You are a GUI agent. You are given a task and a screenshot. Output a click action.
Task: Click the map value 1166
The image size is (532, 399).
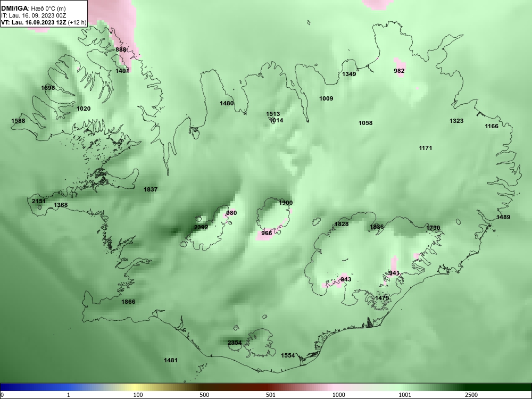coord(492,126)
